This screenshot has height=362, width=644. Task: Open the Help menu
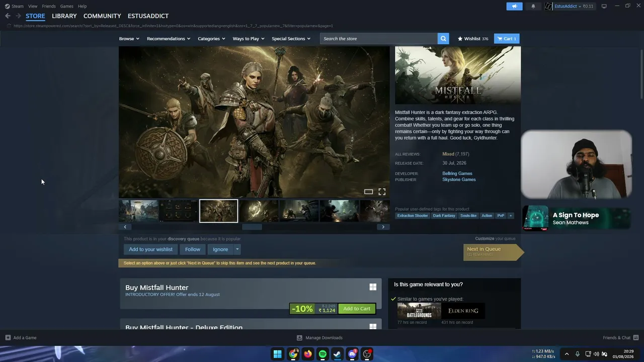tap(82, 6)
